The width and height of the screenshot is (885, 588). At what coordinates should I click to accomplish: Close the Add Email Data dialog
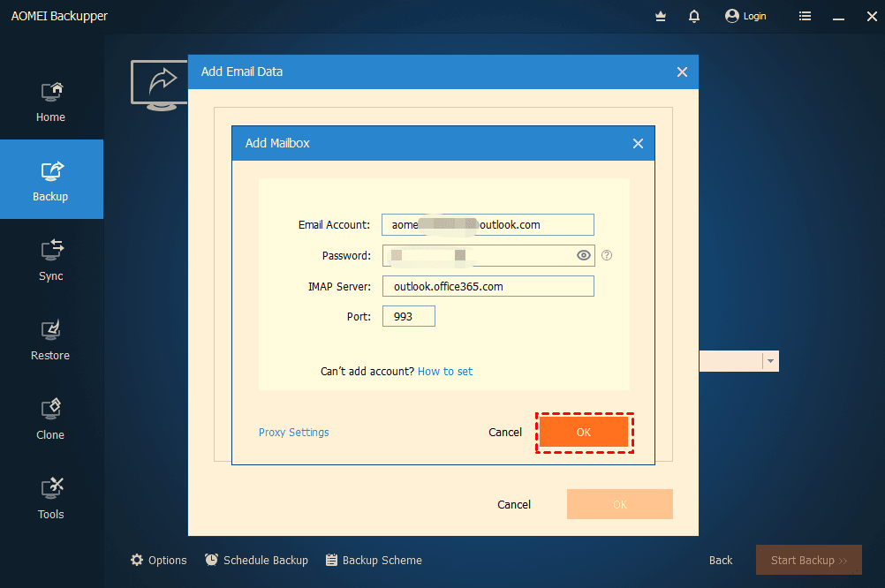coord(682,72)
